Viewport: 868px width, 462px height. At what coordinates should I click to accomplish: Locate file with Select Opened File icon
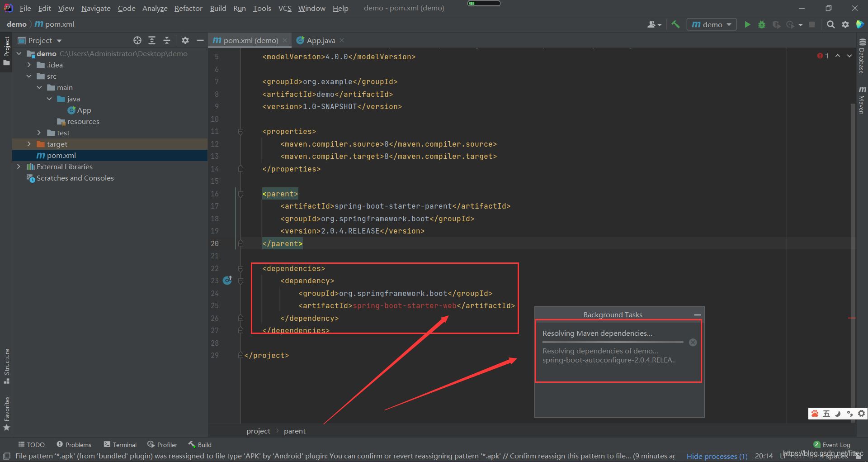[137, 40]
